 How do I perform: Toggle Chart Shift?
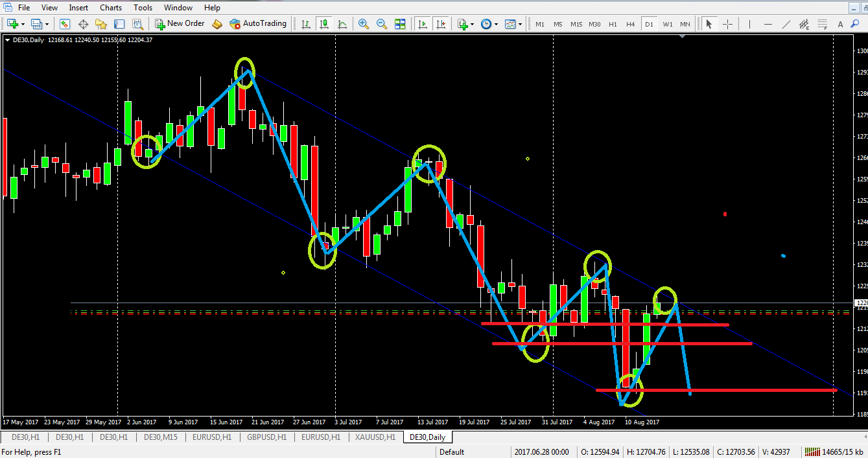[x=441, y=24]
